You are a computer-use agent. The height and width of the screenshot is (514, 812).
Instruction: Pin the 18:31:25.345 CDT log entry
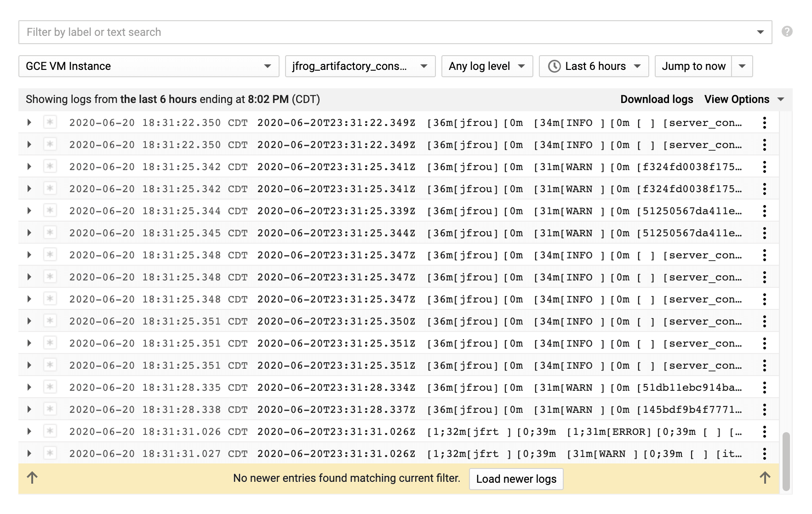(x=50, y=233)
